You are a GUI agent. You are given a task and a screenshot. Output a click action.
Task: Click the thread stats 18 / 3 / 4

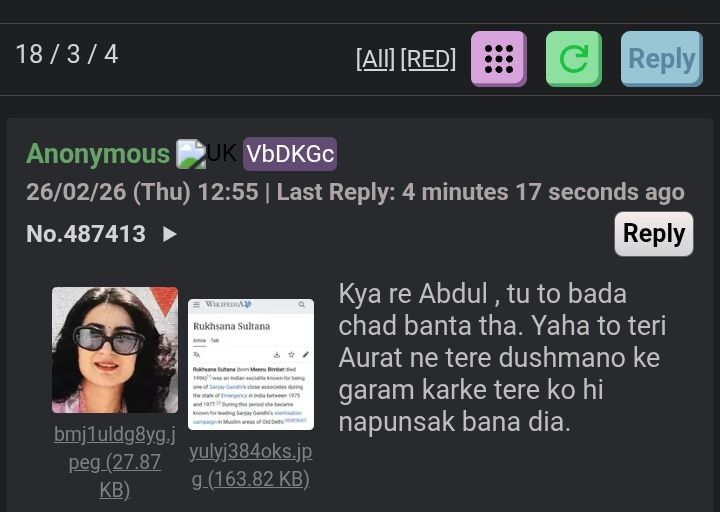(67, 54)
